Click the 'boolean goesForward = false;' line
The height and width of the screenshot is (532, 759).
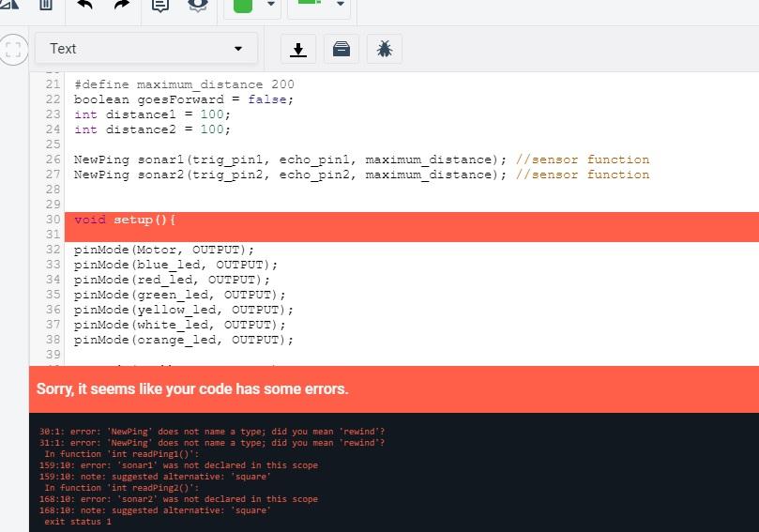coord(184,99)
